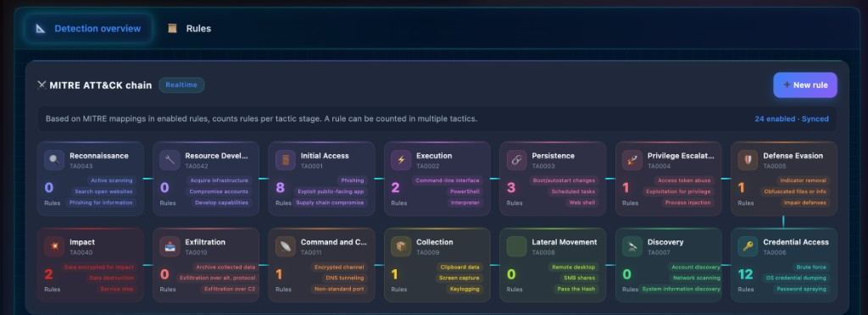This screenshot has height=315, width=868.
Task: Click the Credential Access key icon
Action: point(748,246)
